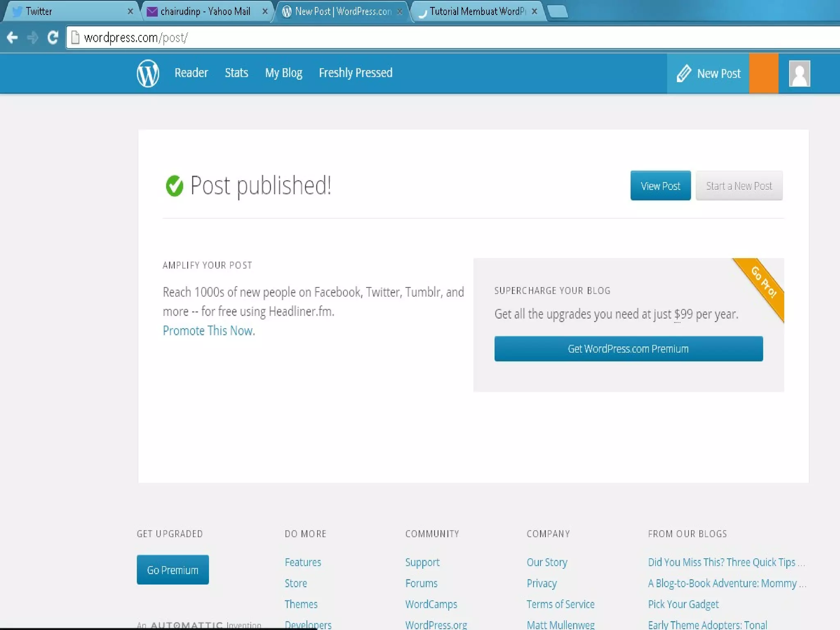This screenshot has width=840, height=630.
Task: Click the New Post pencil icon
Action: (683, 73)
